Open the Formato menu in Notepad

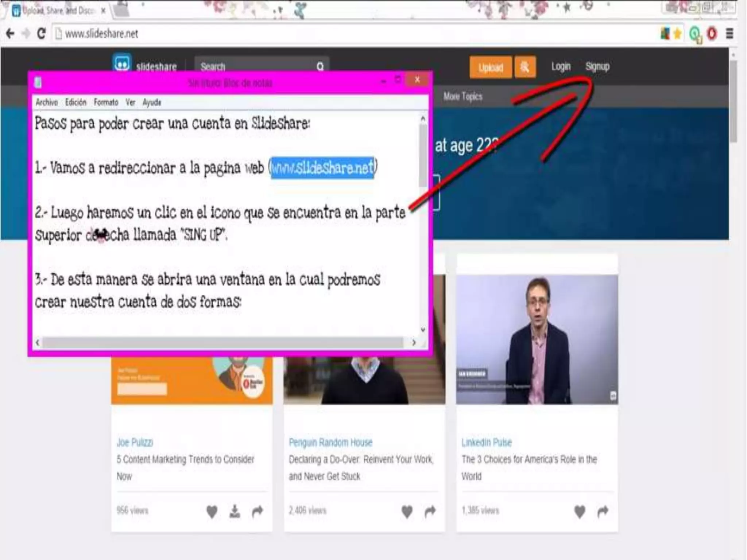[106, 102]
